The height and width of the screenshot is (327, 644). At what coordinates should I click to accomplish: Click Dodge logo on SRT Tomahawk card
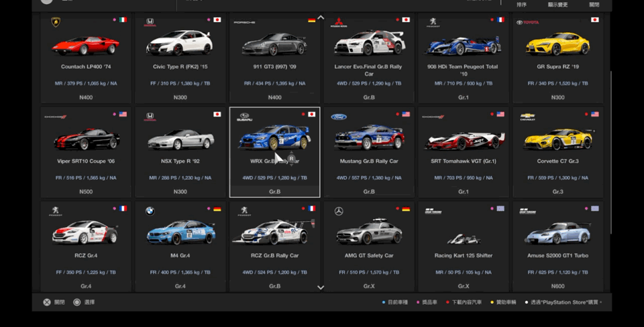coord(433,117)
